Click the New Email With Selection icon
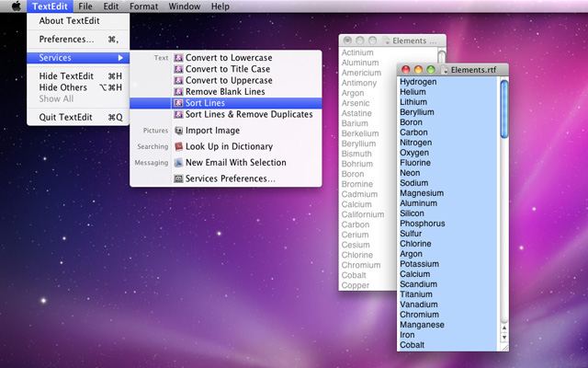588x368 pixels. [178, 163]
